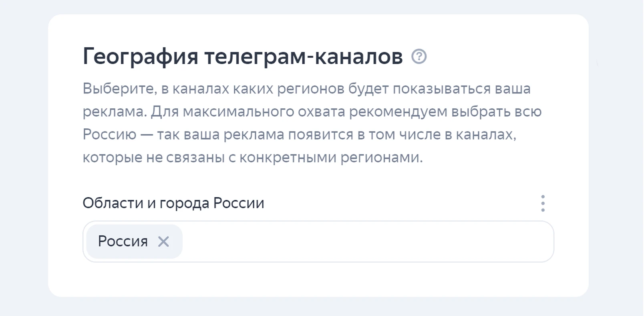Open the three-dot options menu
644x316 pixels.
[x=543, y=203]
